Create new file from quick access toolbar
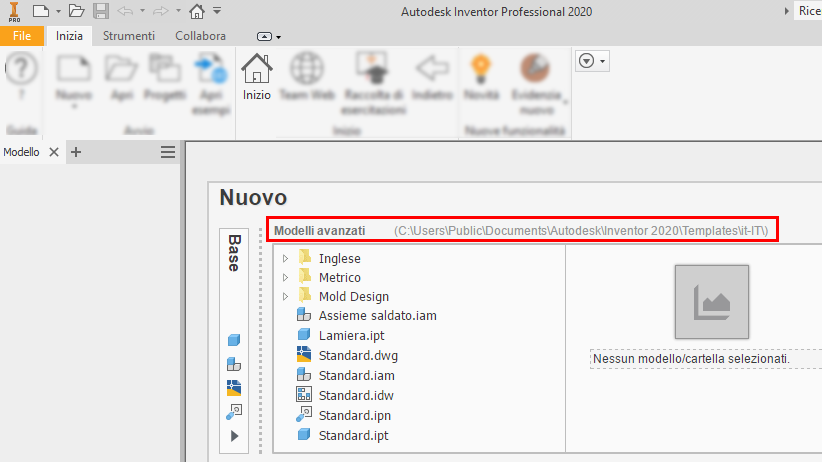Screen dimensions: 822x462 click(x=40, y=11)
